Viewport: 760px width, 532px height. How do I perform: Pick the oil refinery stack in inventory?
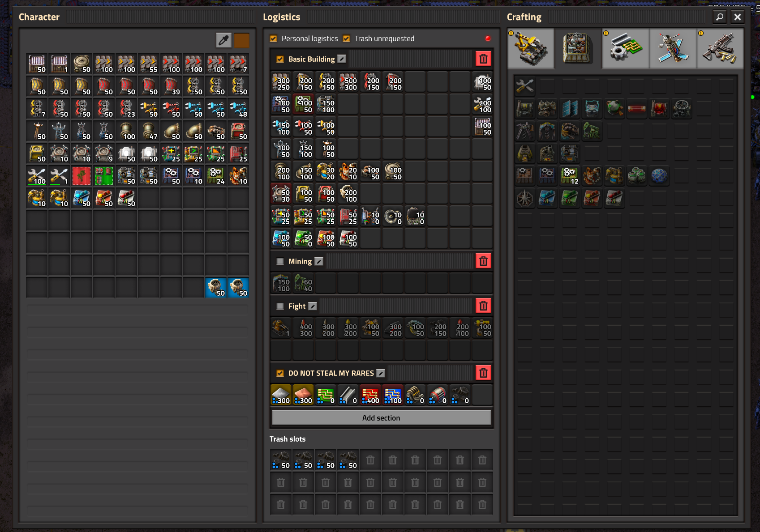(238, 176)
